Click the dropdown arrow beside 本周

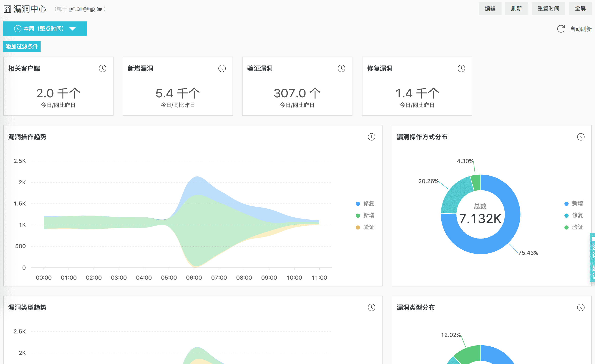click(x=72, y=29)
